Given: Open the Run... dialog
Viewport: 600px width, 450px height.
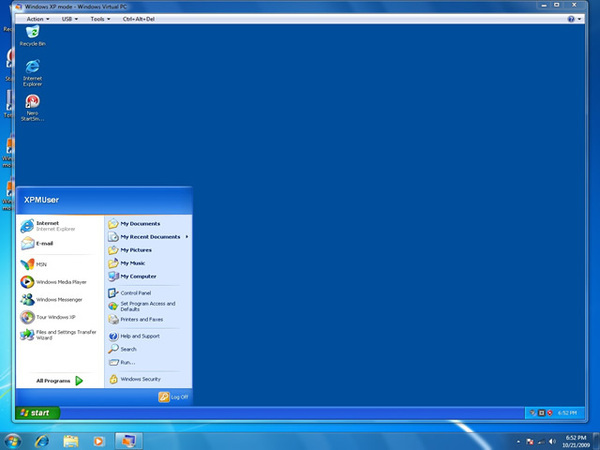Looking at the screenshot, I should pos(122,362).
